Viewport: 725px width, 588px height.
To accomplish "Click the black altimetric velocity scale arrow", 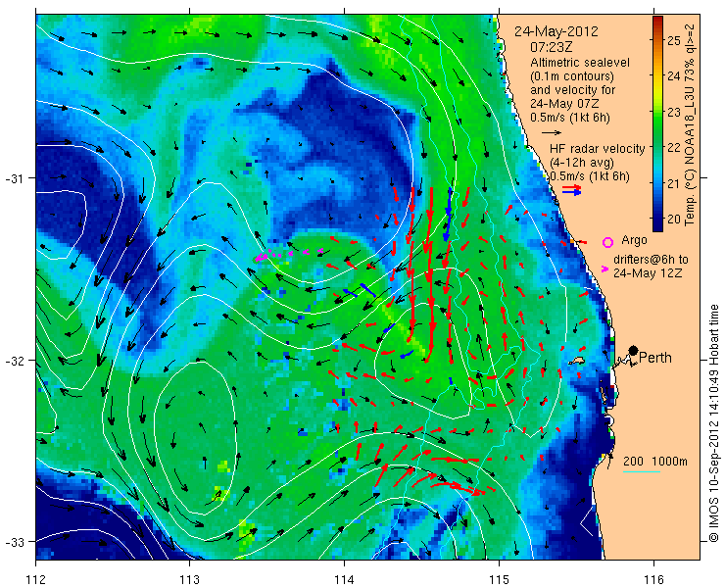I will point(552,132).
